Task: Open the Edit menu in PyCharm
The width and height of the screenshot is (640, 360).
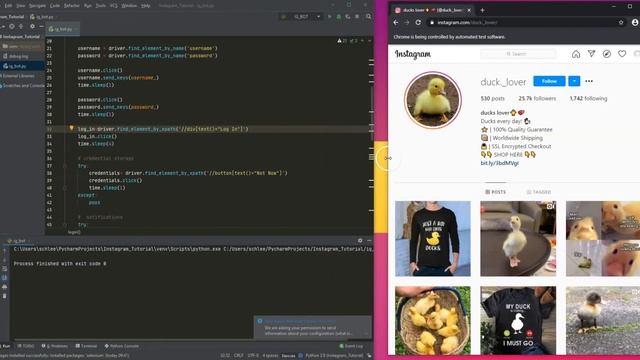Action: click(x=8, y=6)
